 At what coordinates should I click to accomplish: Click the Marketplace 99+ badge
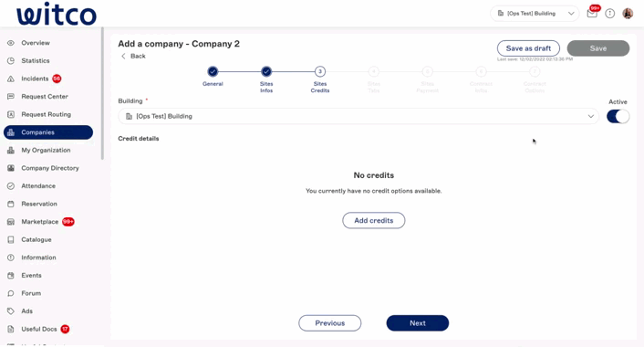click(68, 222)
